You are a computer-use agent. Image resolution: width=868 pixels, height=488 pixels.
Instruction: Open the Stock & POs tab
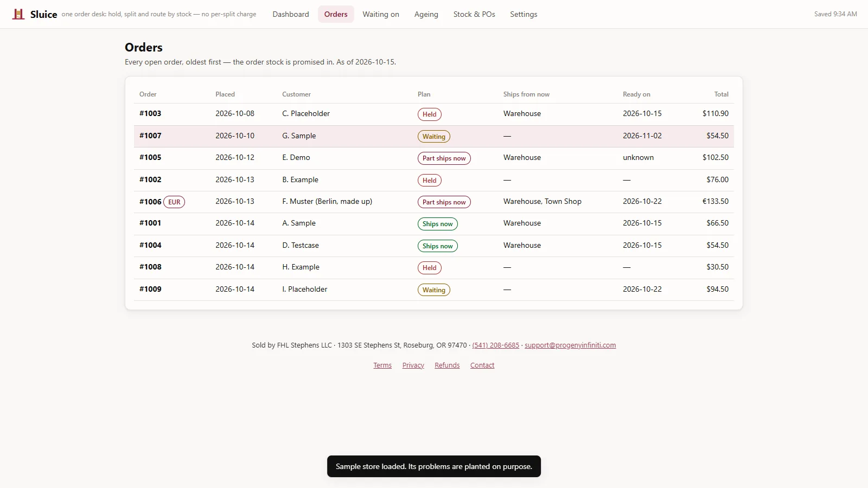[474, 14]
